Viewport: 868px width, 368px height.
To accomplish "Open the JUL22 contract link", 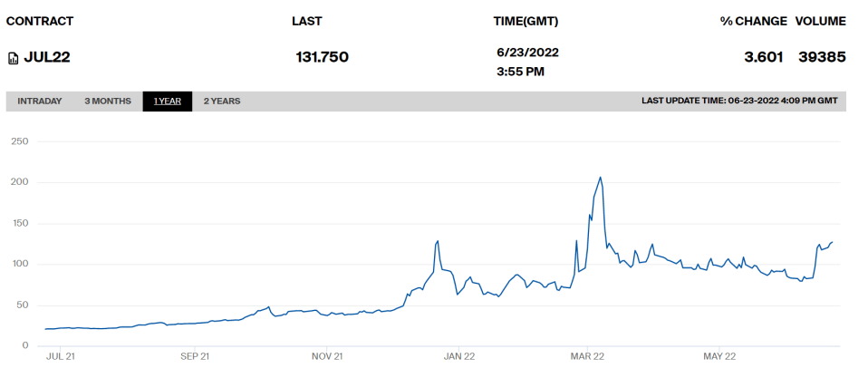I will point(47,57).
